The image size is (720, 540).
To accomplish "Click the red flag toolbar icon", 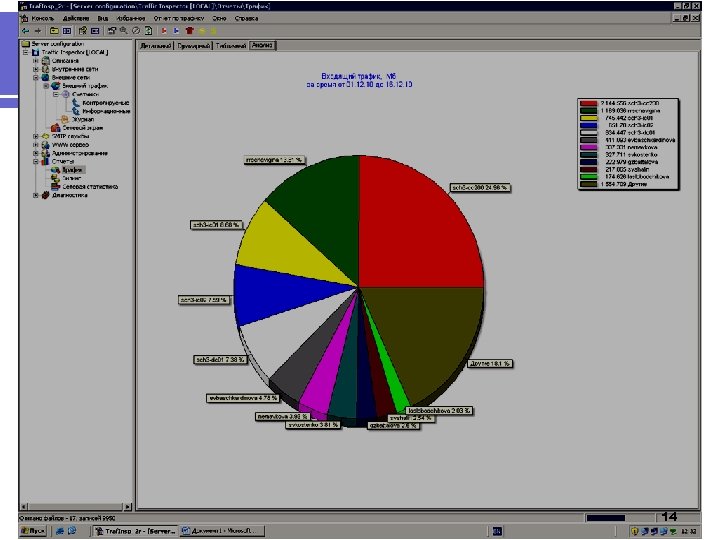I will pos(164,31).
